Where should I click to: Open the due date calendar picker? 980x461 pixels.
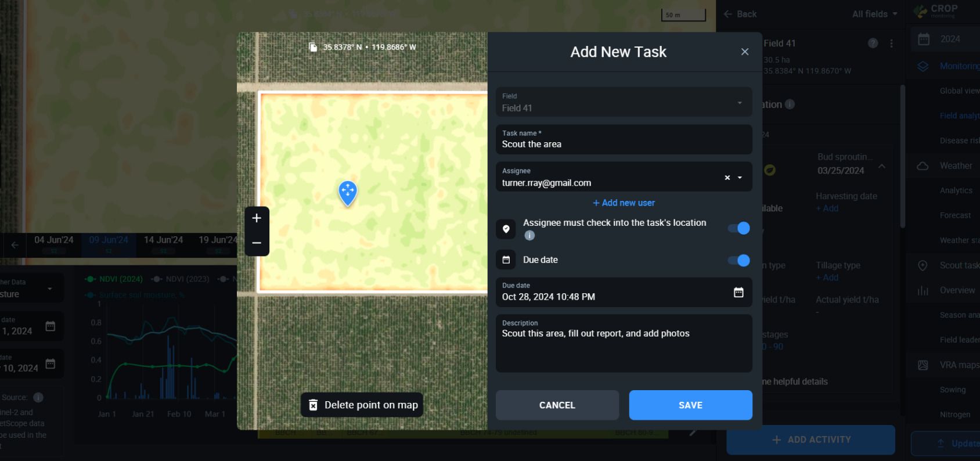point(738,292)
